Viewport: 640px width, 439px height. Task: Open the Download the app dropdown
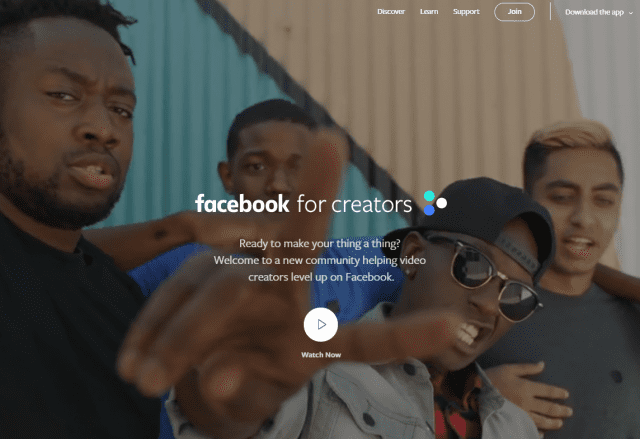(x=599, y=12)
